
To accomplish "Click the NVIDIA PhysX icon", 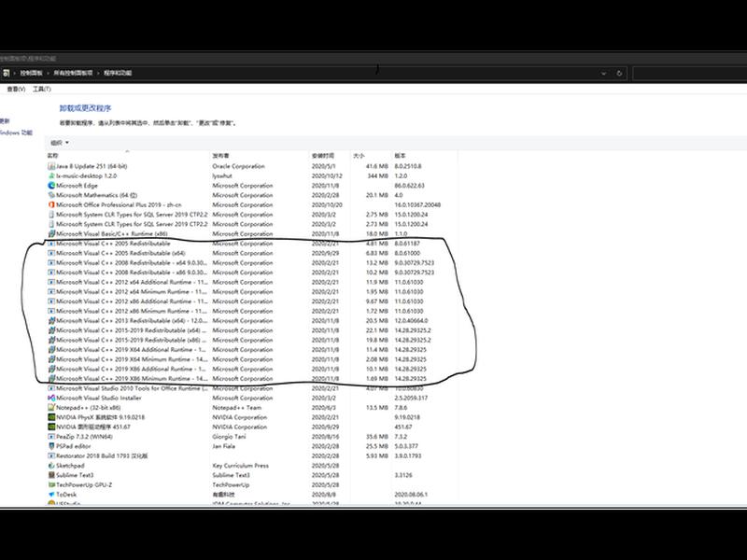I will pos(51,417).
